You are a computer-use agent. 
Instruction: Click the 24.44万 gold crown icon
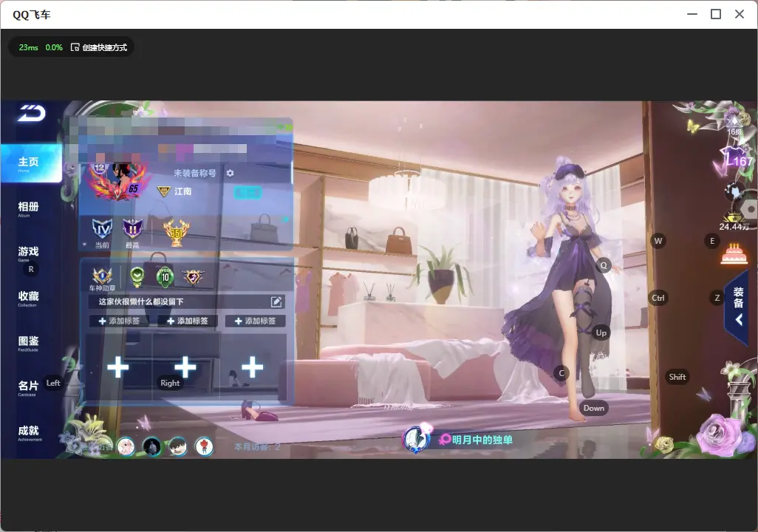click(x=734, y=220)
